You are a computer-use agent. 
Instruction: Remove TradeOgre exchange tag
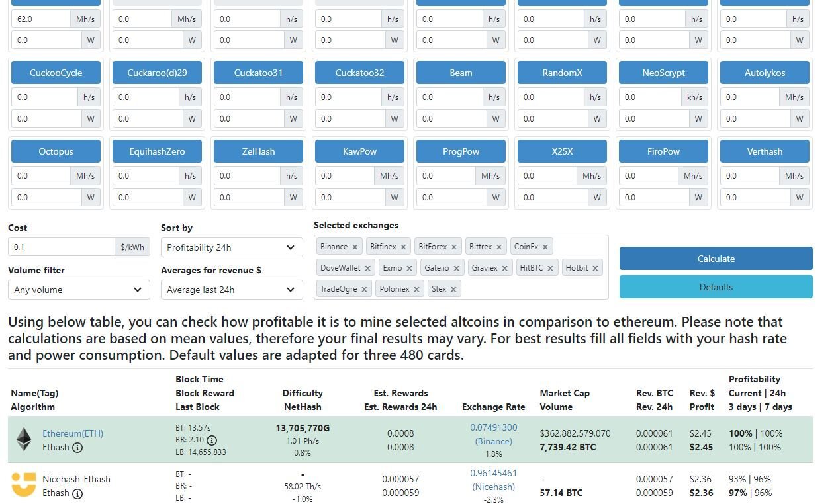(364, 290)
